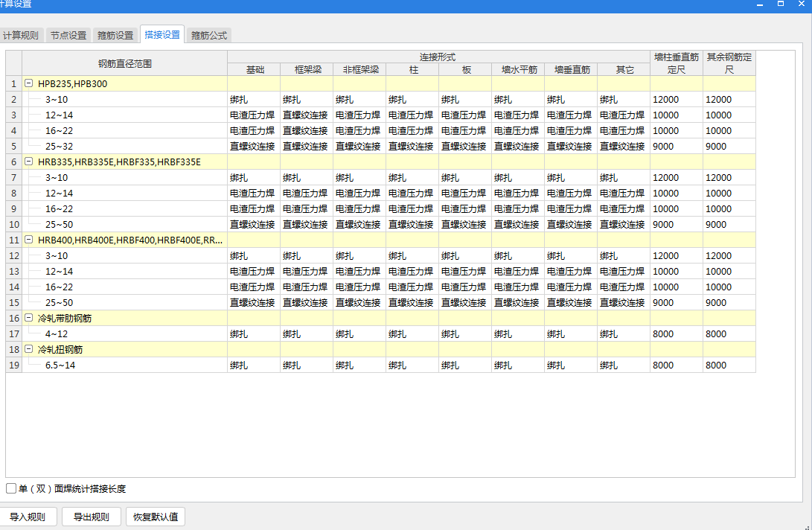The height and width of the screenshot is (530, 812).
Task: Minimize the 计算设置 window
Action: pyautogui.click(x=760, y=4)
